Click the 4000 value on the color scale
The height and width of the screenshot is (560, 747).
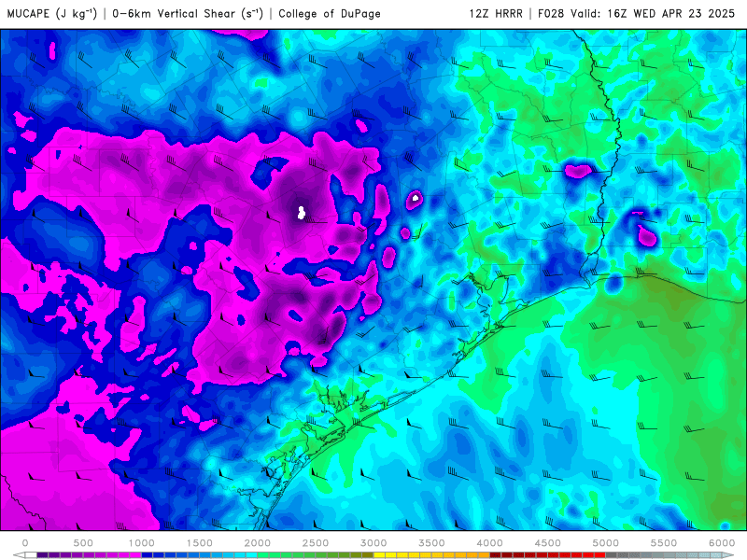point(490,543)
